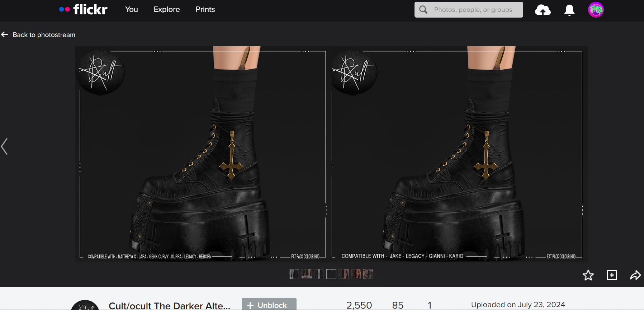Select the first filmstrip thumbnail
Image resolution: width=644 pixels, height=310 pixels.
coord(294,274)
